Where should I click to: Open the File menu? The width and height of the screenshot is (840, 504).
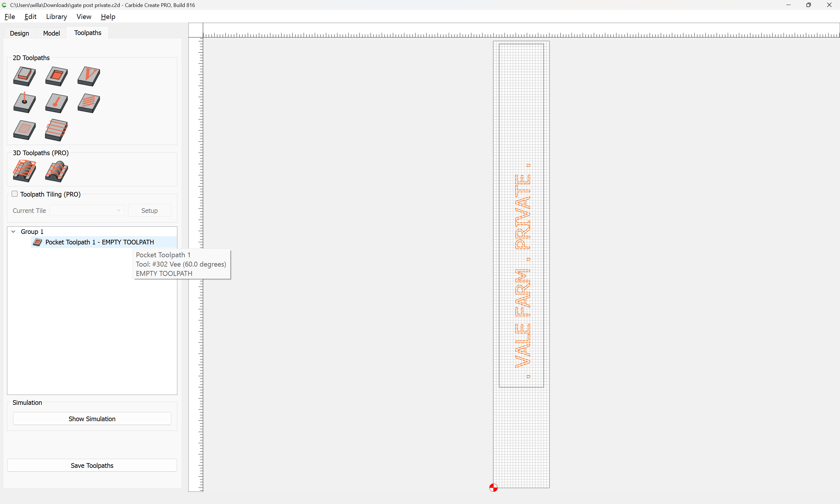10,16
